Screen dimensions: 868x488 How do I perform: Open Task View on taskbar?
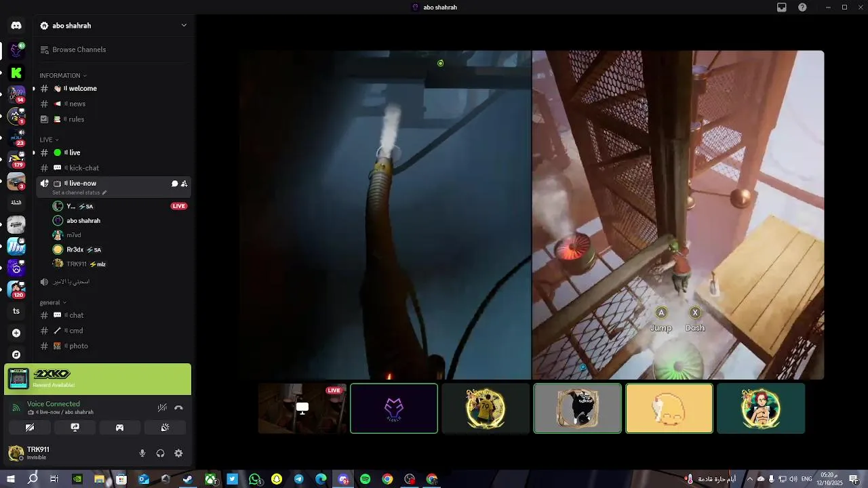coord(54,479)
